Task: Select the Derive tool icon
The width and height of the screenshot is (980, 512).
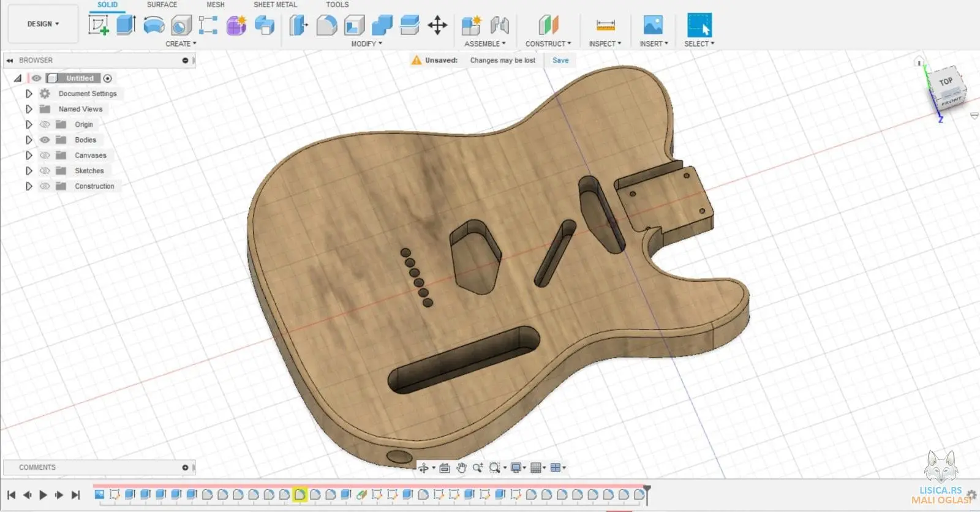Action: coord(265,25)
